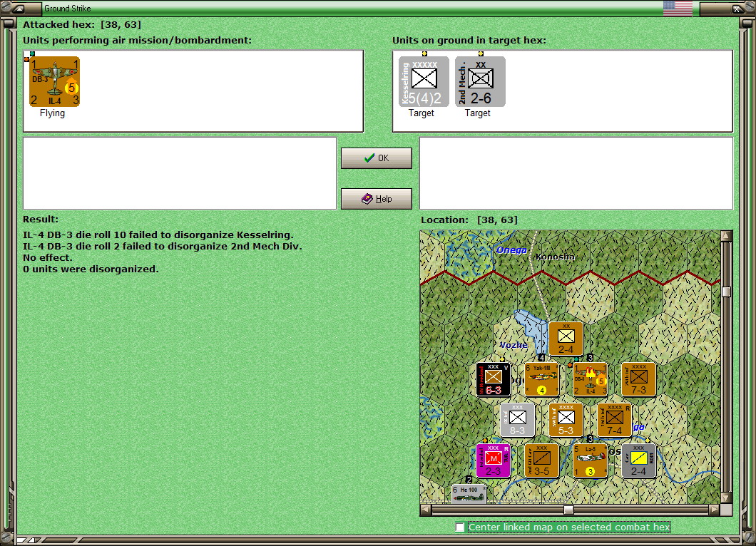Screen dimensions: 756x546
Task: Click the La-5 fighter counter on map
Action: click(x=590, y=460)
